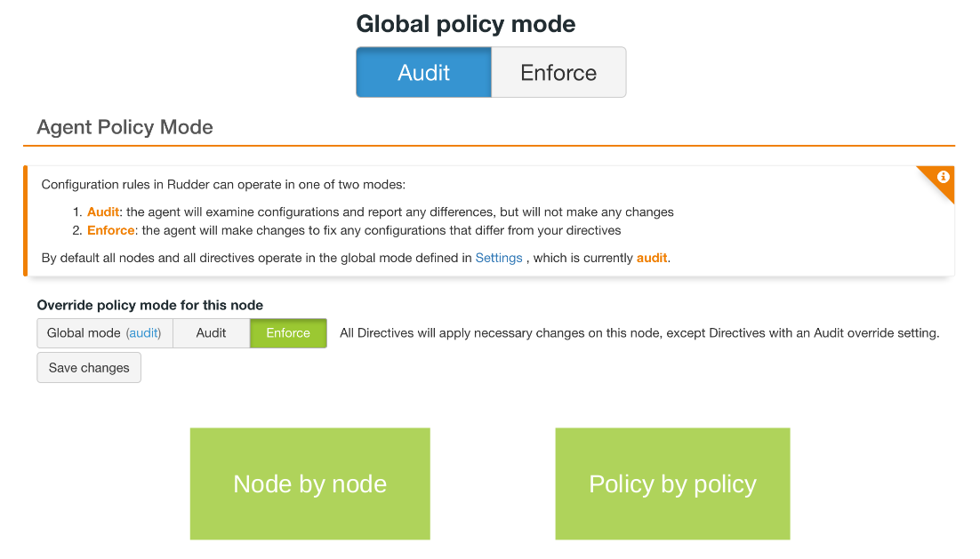Screen dimensions: 980x559
Task: Select the green Enforce override option
Action: tap(288, 333)
